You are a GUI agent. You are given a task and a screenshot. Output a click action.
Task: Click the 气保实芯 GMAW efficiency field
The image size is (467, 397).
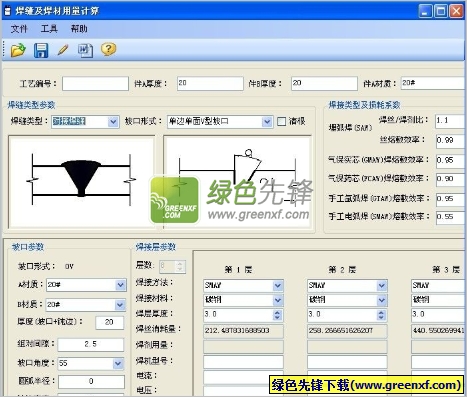[x=450, y=161]
